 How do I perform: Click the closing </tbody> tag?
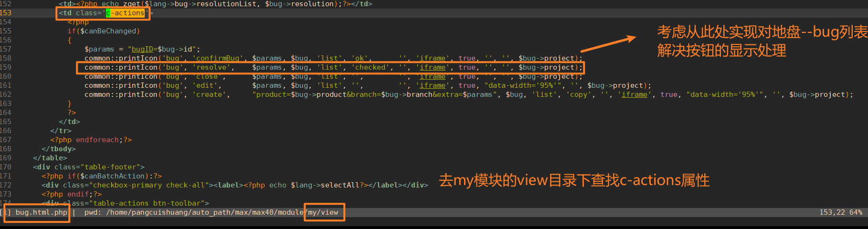coord(58,149)
